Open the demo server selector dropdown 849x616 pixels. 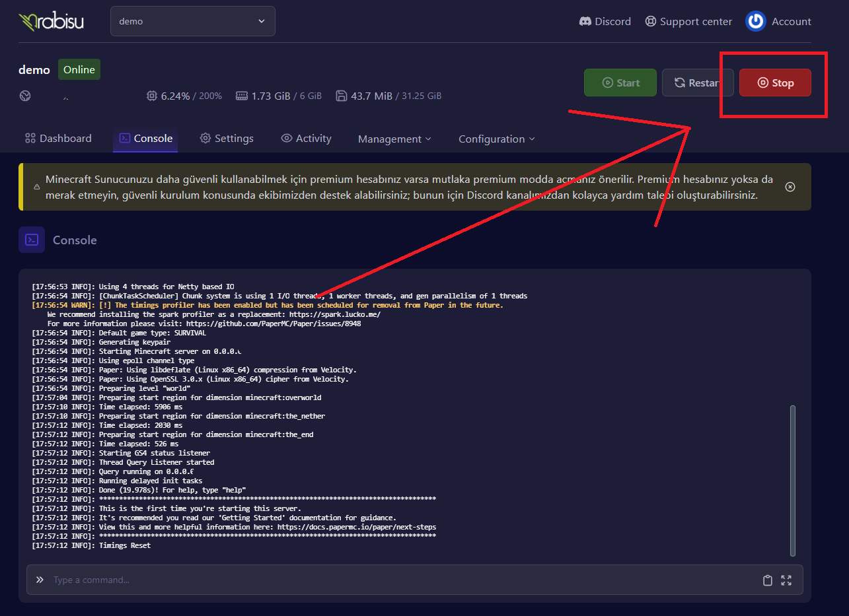tap(192, 21)
